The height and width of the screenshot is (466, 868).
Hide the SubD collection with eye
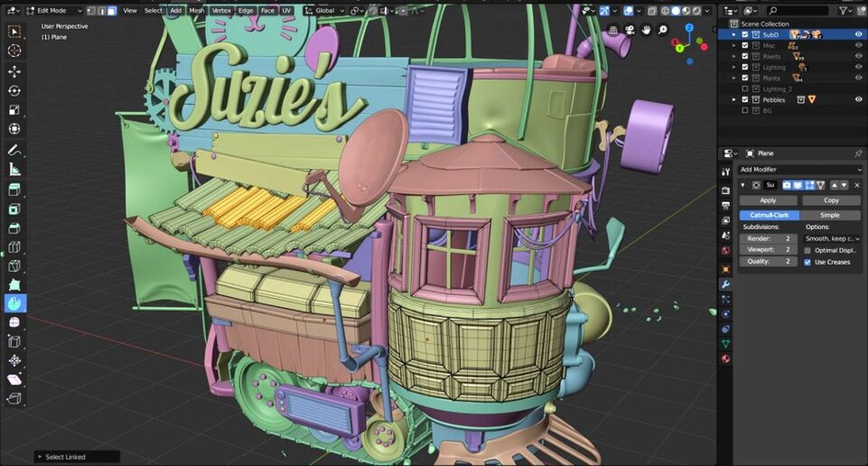[859, 34]
